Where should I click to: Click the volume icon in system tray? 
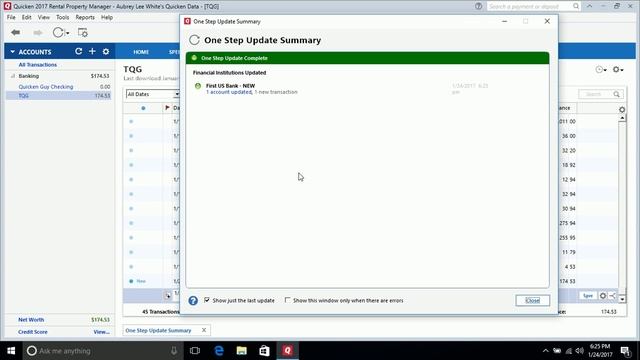(580, 351)
